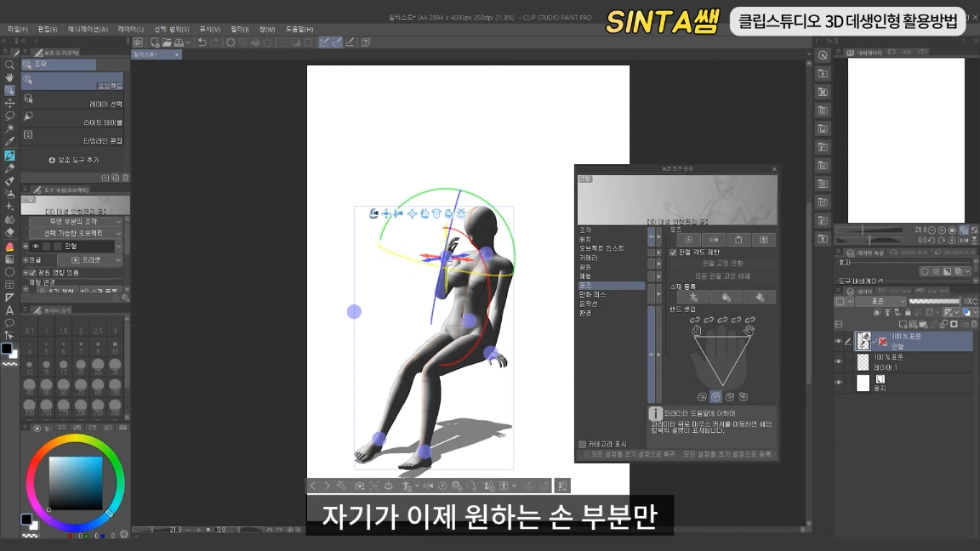Select the 라이트 테이블 sub tool

[72, 119]
